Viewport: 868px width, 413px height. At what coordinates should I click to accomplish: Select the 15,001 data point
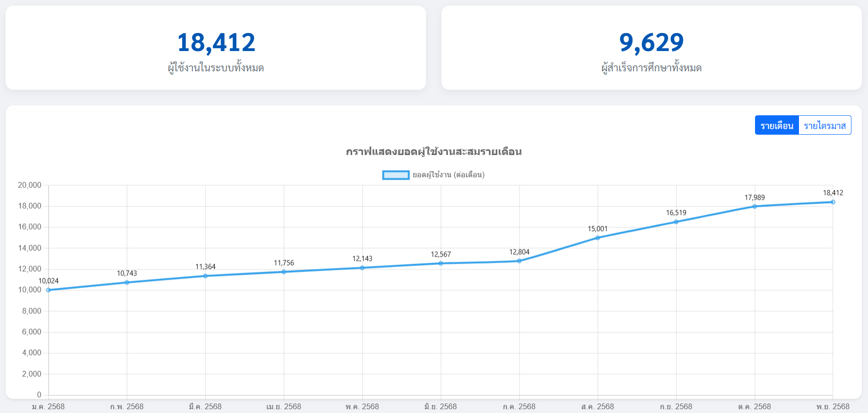point(598,238)
